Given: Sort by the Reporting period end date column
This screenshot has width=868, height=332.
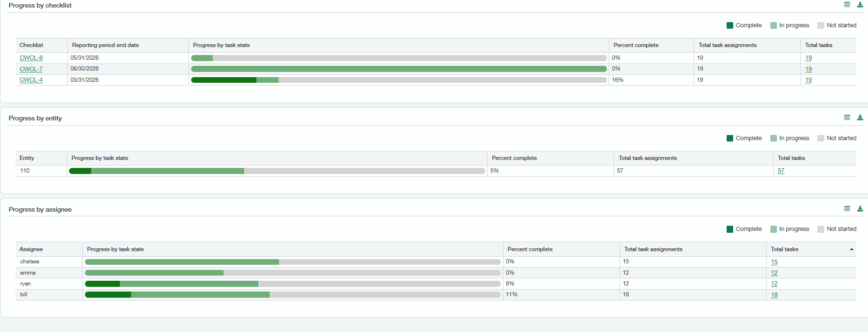Looking at the screenshot, I should pos(105,45).
